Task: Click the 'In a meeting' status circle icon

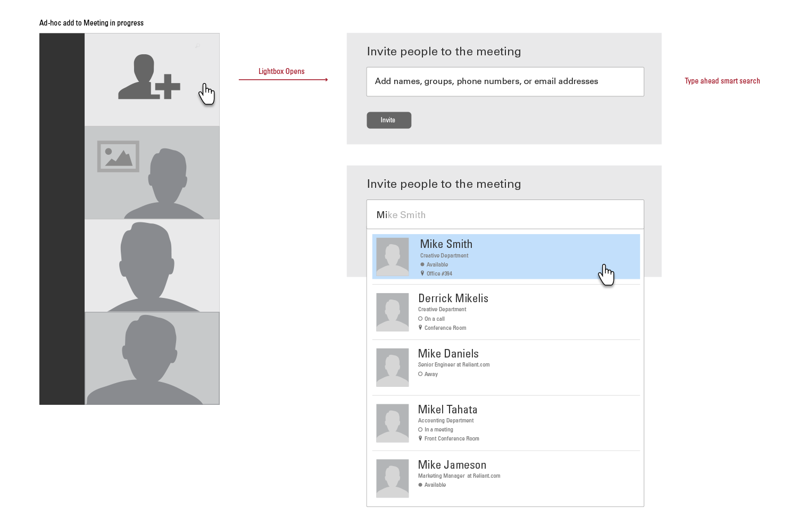Action: coord(420,429)
